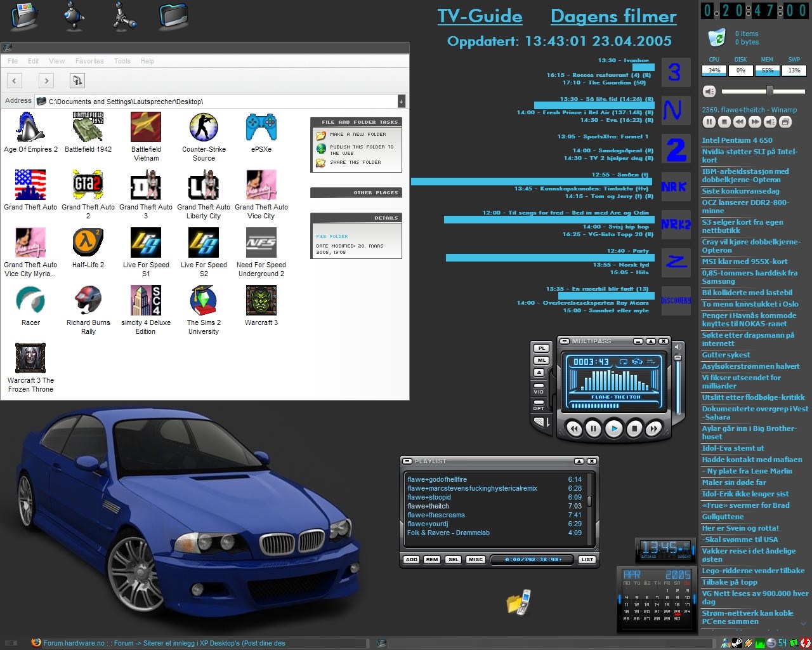Open the Help menu

[x=147, y=61]
